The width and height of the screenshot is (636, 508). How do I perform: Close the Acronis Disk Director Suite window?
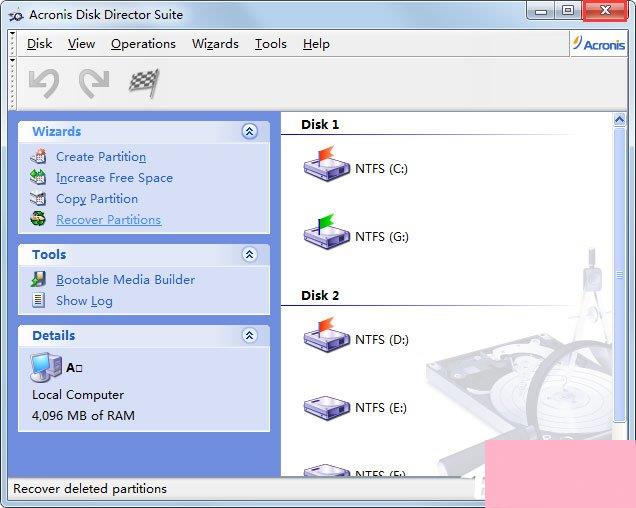coord(605,11)
